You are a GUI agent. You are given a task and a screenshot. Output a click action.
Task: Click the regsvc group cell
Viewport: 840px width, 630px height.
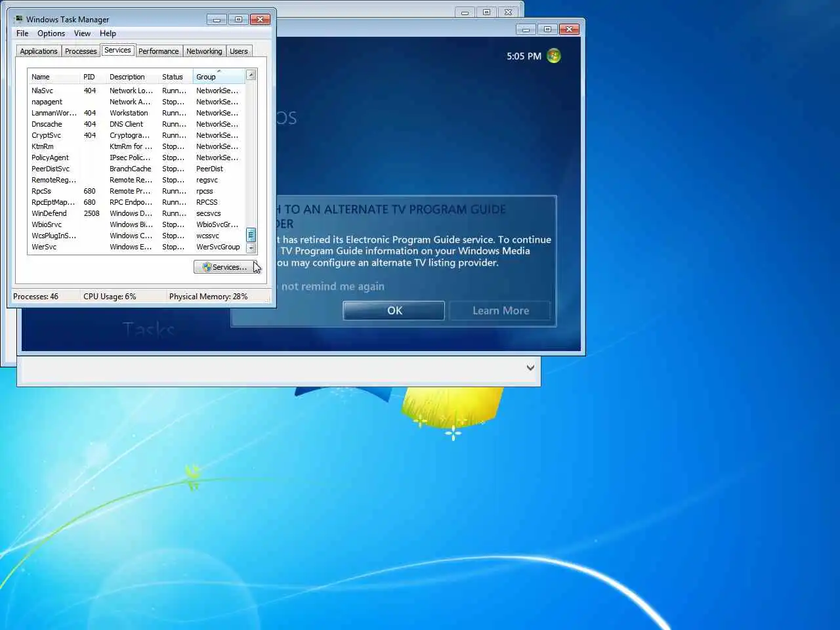(x=207, y=180)
